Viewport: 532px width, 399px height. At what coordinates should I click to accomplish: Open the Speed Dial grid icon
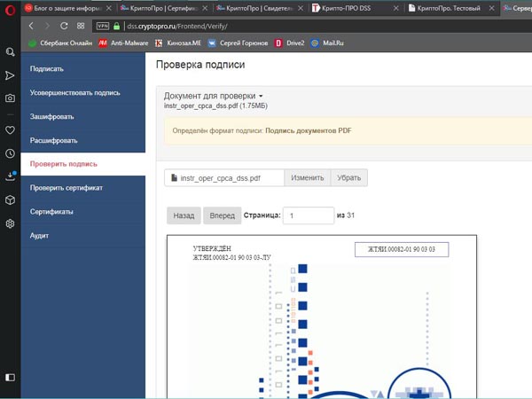(x=81, y=26)
